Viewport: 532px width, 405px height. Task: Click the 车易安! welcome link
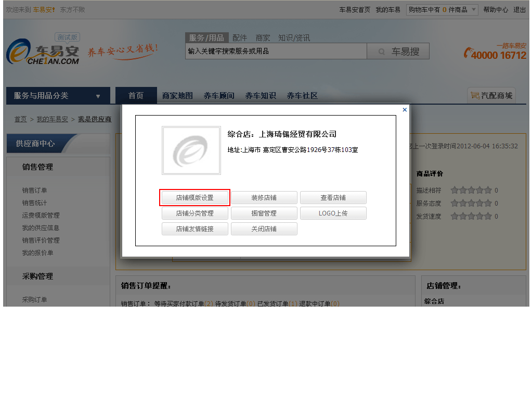click(x=44, y=9)
